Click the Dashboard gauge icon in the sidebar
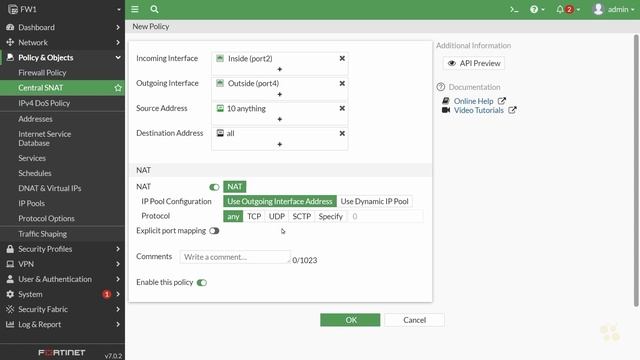This screenshot has height=360, width=640. [x=10, y=27]
